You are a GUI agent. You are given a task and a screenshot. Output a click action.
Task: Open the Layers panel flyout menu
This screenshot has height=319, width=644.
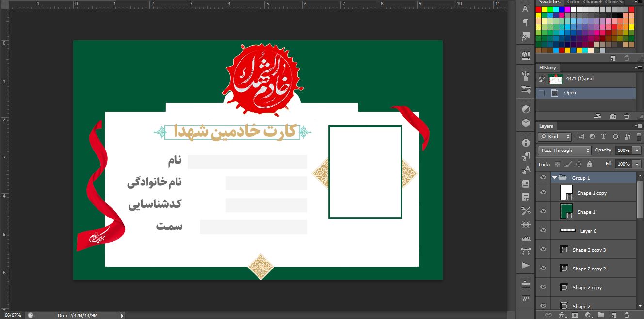pos(638,126)
